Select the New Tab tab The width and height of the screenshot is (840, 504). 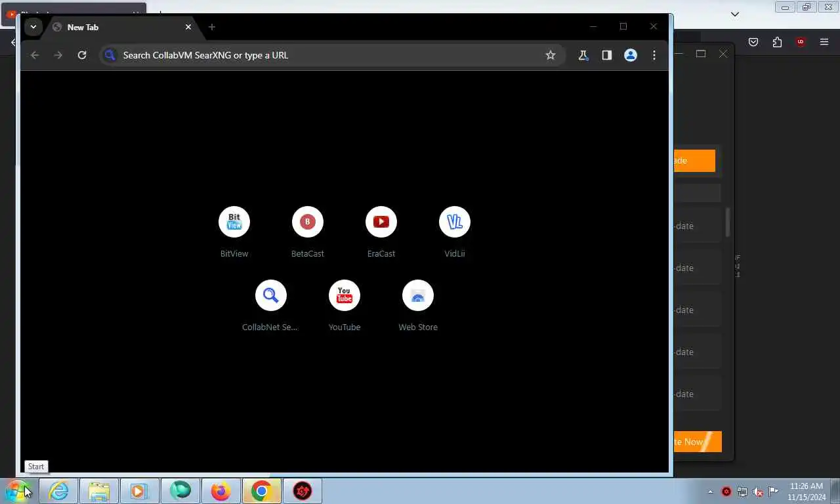[121, 27]
